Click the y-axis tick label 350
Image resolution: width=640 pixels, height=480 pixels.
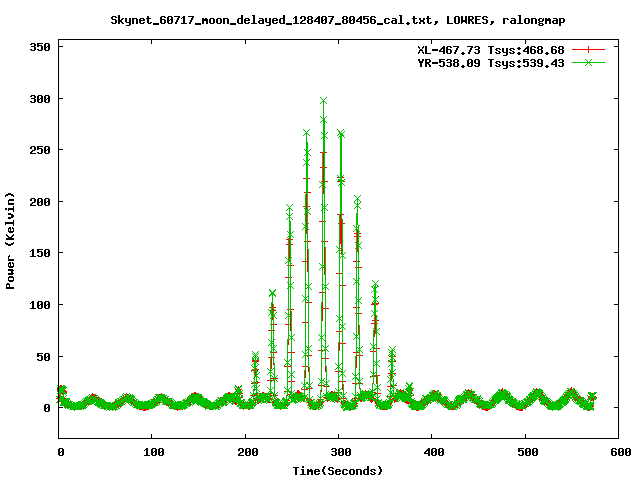click(40, 47)
